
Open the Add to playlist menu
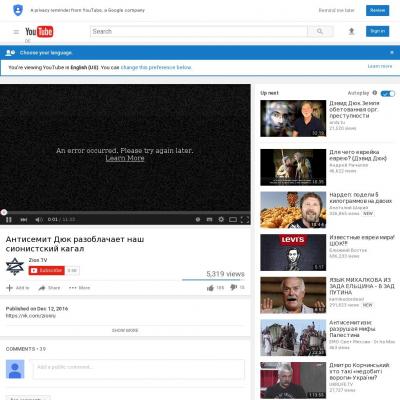click(18, 288)
